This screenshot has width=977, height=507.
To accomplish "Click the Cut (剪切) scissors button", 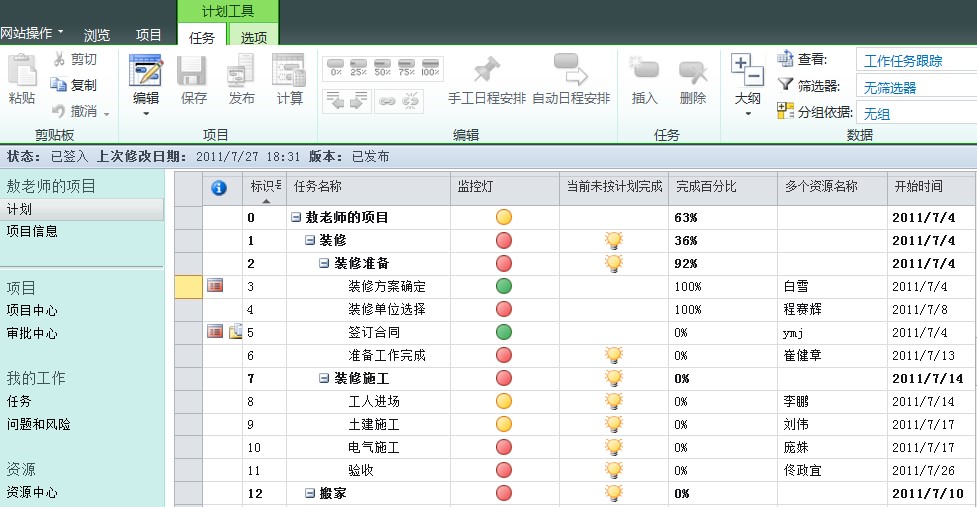I will (x=76, y=60).
